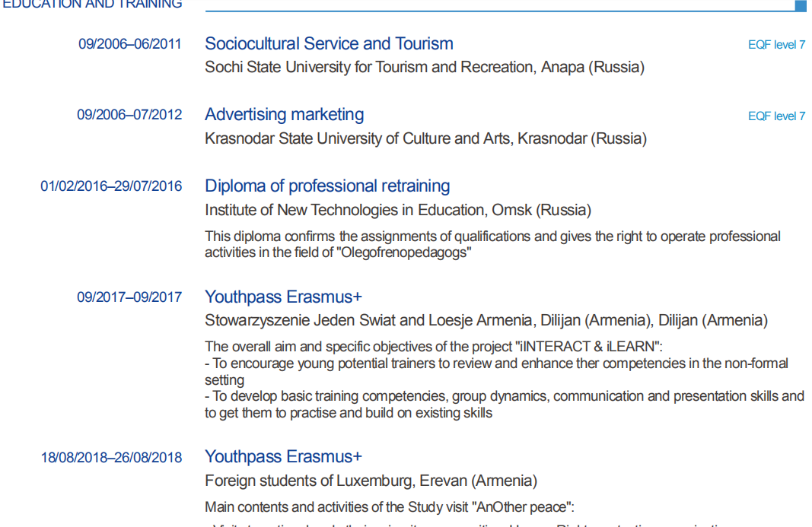
Task: Click the "EDUCATION AND TRAINING" section header
Action: 92,5
